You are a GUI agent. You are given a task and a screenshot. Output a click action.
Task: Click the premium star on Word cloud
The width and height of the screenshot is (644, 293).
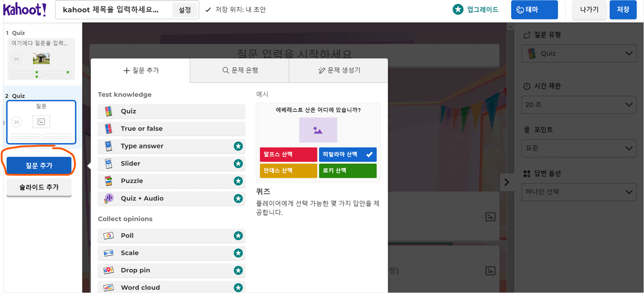(238, 288)
